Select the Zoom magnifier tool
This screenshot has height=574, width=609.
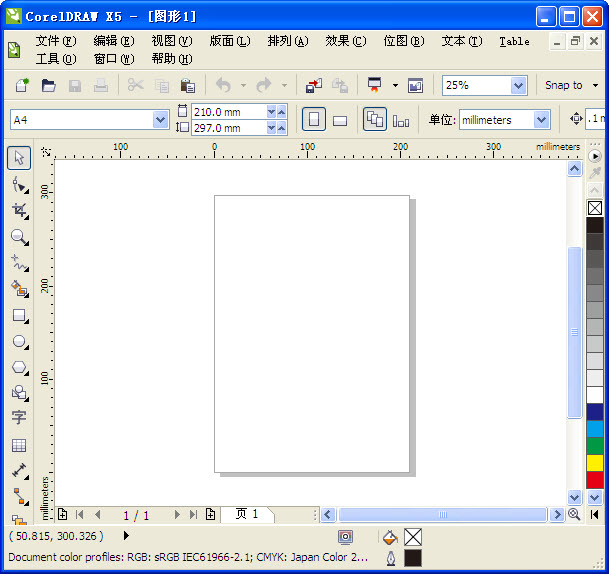click(x=19, y=237)
